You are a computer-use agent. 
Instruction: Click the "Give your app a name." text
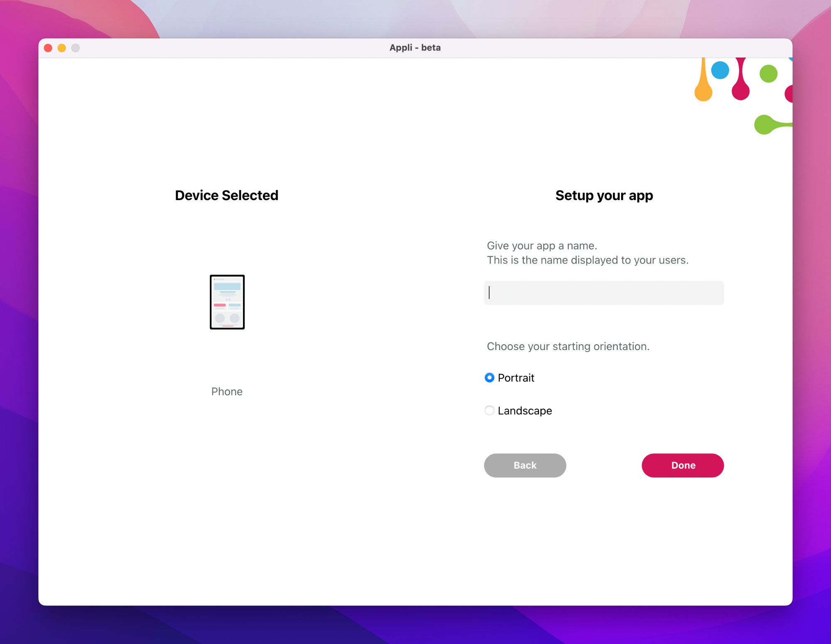coord(542,246)
